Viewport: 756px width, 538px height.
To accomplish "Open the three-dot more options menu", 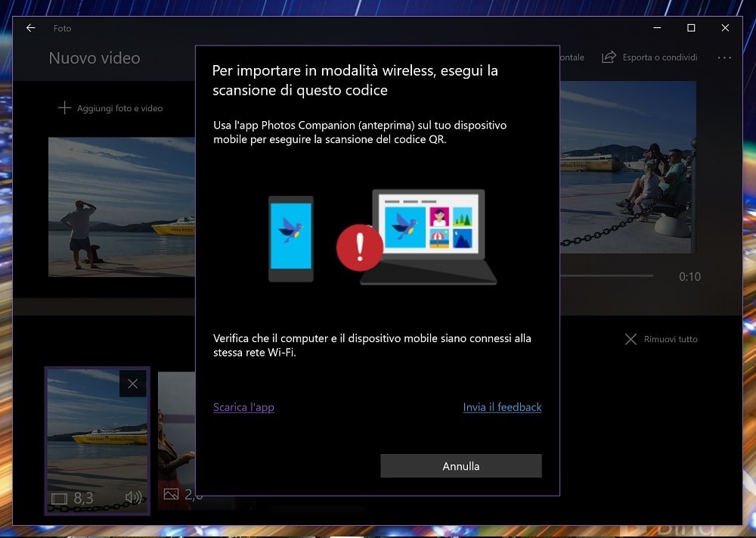I will coord(724,58).
